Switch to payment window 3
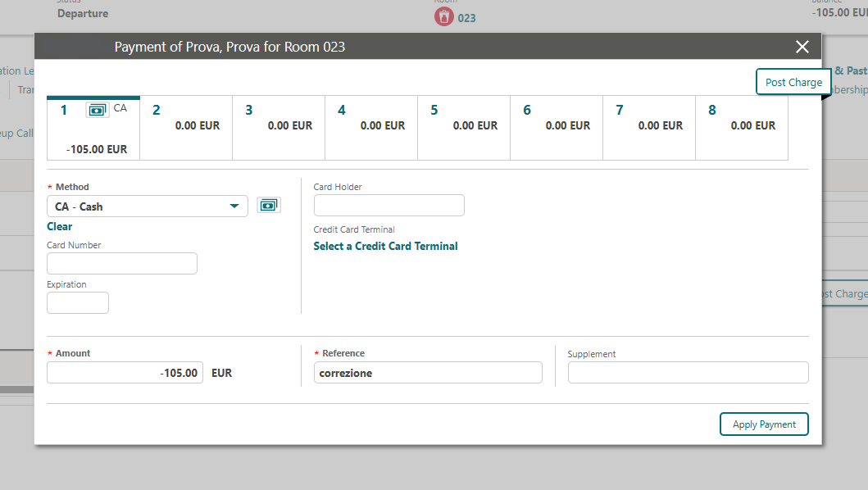The width and height of the screenshot is (868, 490). coord(279,127)
